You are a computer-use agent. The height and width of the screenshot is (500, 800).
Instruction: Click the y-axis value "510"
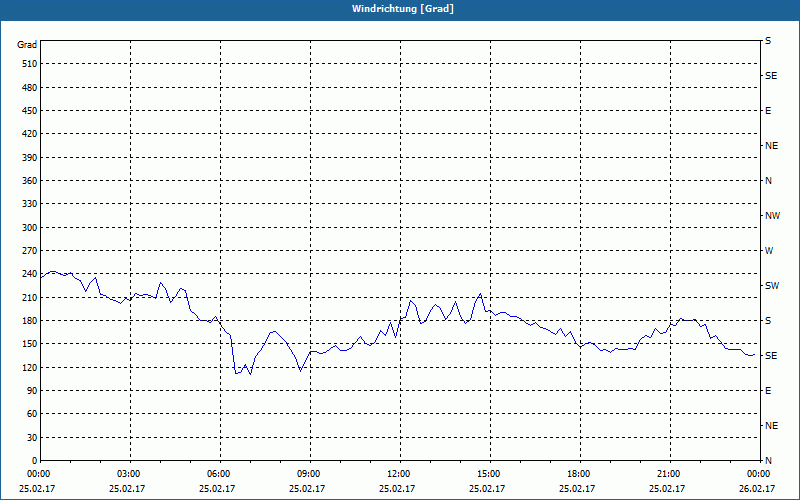pos(30,64)
